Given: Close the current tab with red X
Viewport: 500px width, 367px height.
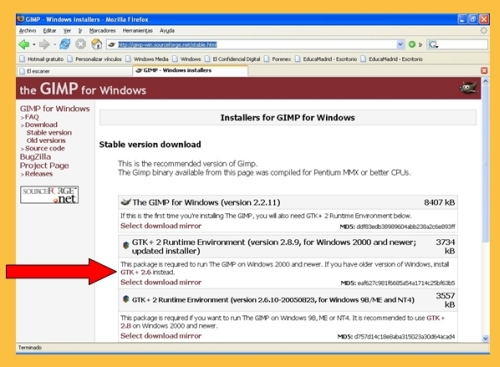Looking at the screenshot, I should [484, 71].
